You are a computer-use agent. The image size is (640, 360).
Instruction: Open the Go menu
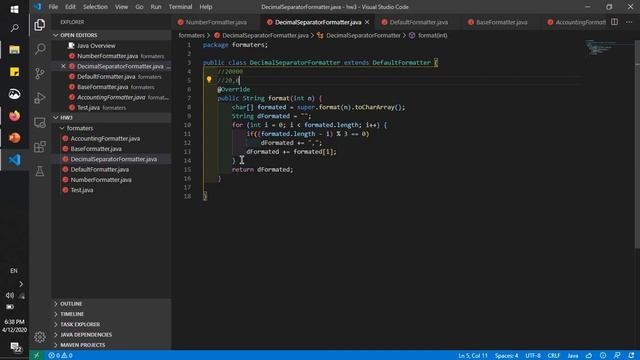coord(139,7)
